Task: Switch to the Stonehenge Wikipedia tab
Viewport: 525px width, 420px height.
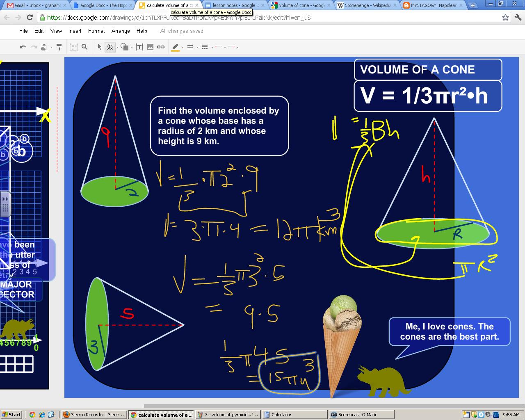Action: coord(367,5)
